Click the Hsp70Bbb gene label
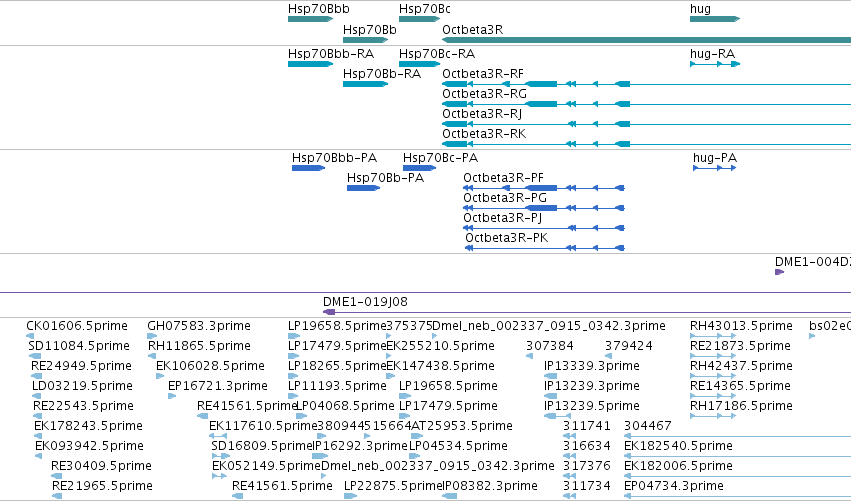Screen dimensions: 851x501 (319, 9)
